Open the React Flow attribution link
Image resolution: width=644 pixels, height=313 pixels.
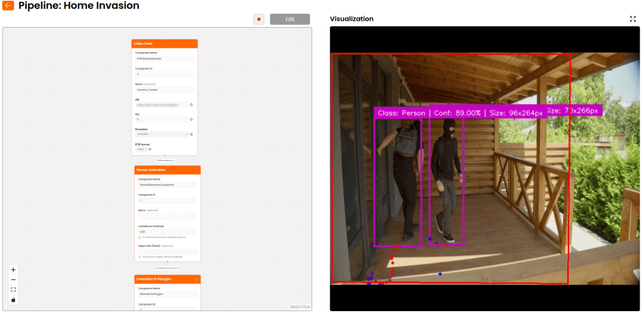(x=300, y=307)
